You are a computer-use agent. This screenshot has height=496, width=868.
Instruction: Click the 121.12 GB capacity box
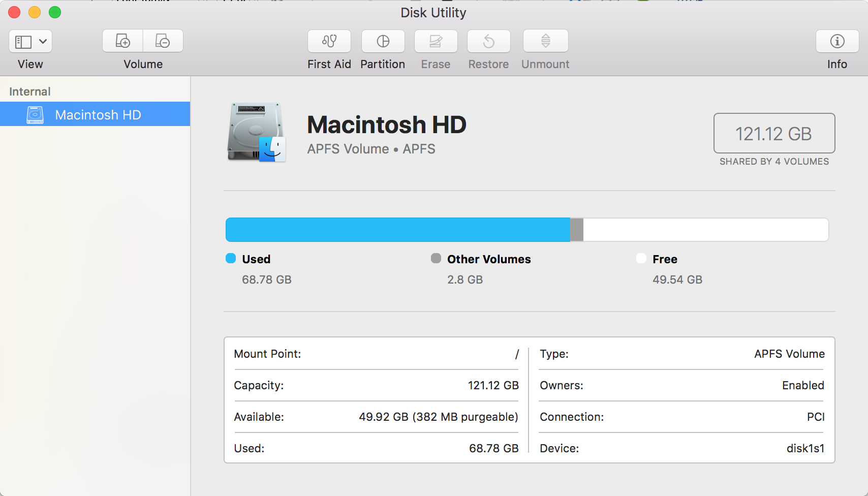(774, 133)
